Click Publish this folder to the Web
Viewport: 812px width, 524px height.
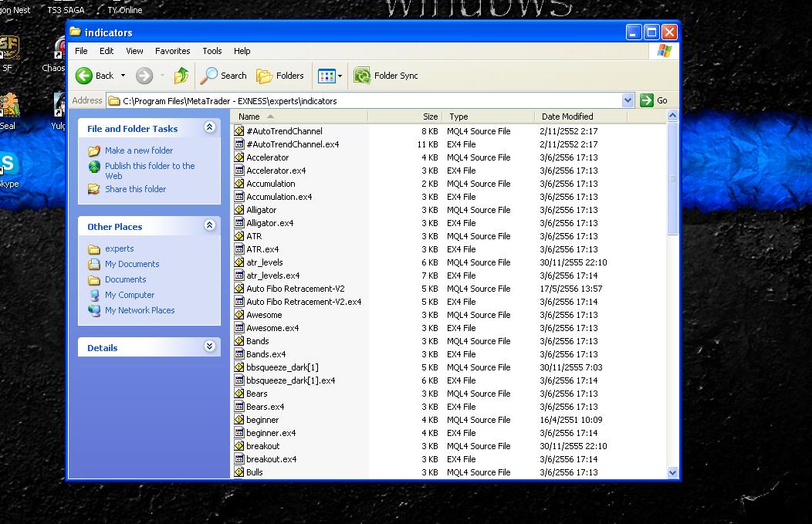tap(150, 171)
